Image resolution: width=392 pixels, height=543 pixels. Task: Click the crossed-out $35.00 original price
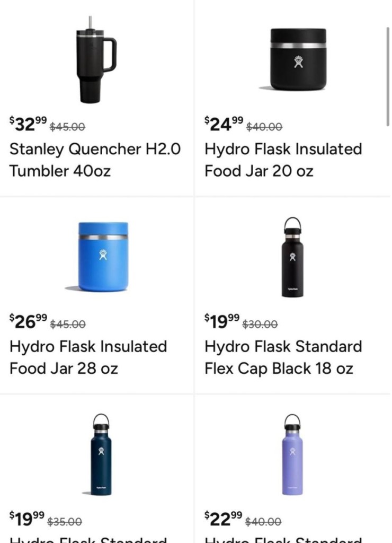pos(65,522)
